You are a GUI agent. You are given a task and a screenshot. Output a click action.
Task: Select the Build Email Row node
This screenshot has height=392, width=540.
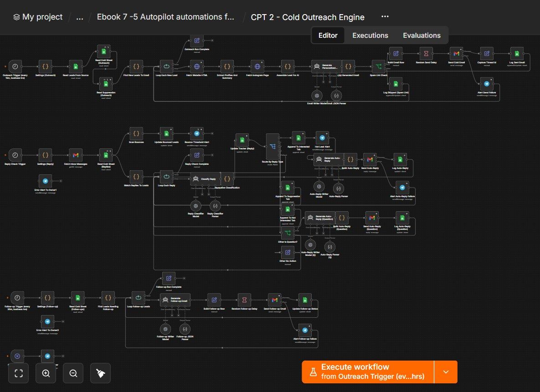(x=396, y=54)
